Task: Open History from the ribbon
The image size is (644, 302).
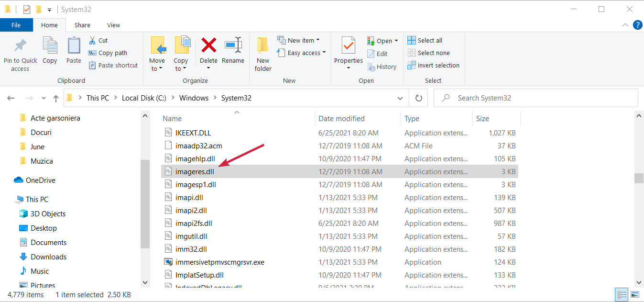Action: (382, 67)
